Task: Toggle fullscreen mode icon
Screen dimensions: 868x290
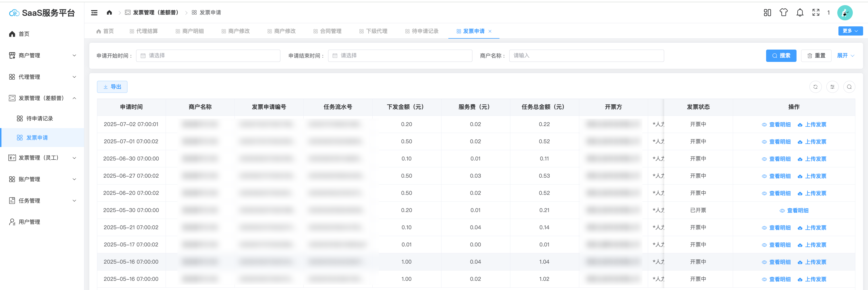Action: tap(816, 13)
